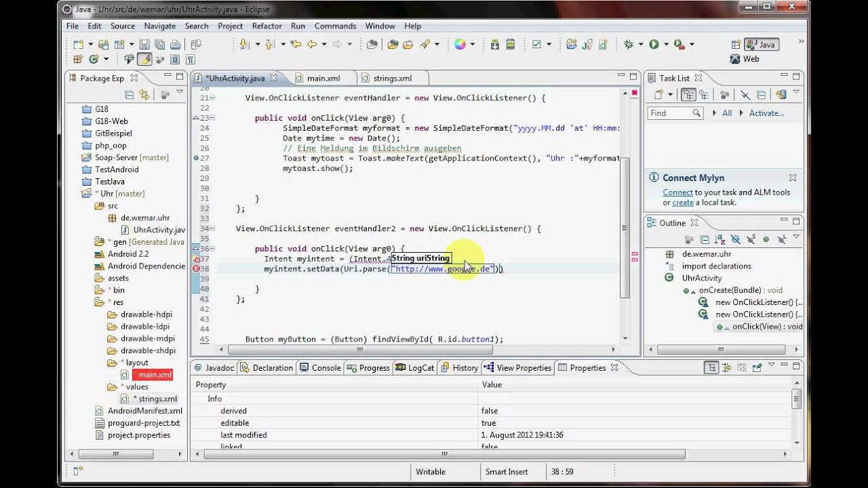Click the New Java Class icon
Viewport: 868px width, 488px height.
click(x=94, y=59)
